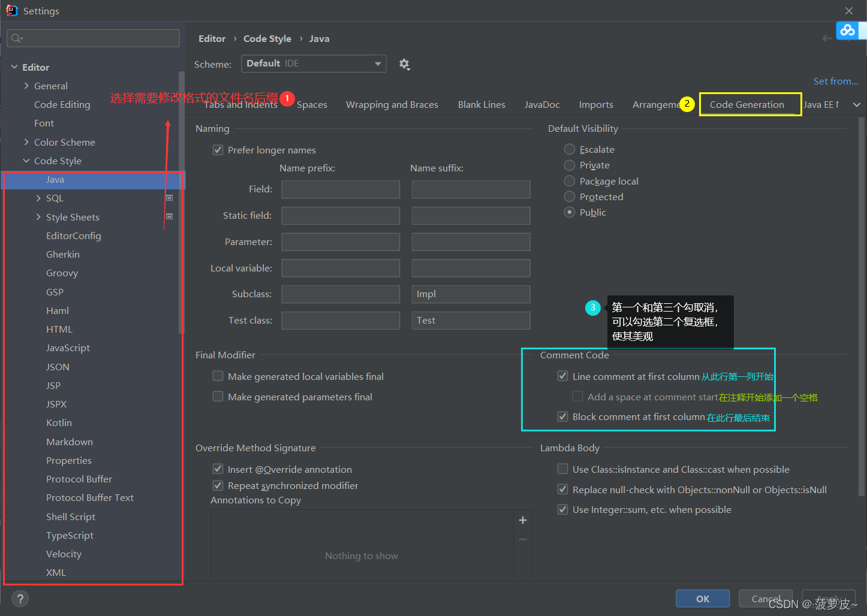Viewport: 867px width, 616px height.
Task: Switch to the Imports tab
Action: point(596,105)
